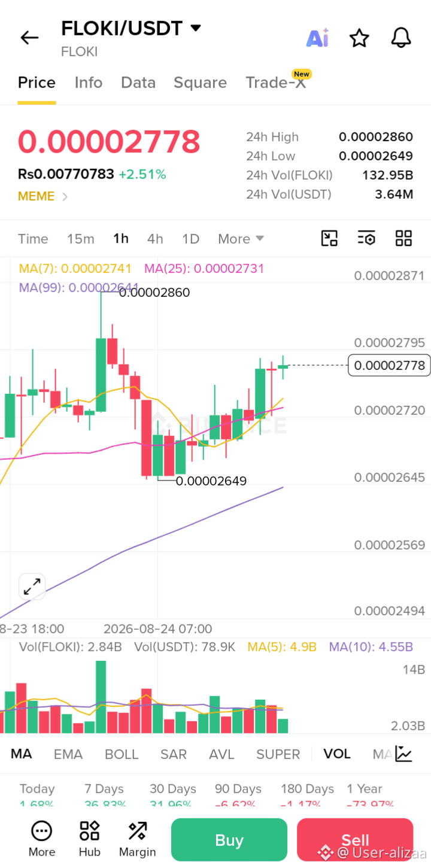
Task: Toggle the MA indicator
Action: click(21, 754)
